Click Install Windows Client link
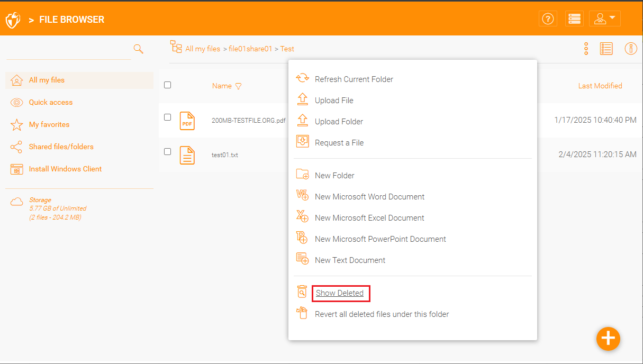The image size is (643, 364). [65, 169]
